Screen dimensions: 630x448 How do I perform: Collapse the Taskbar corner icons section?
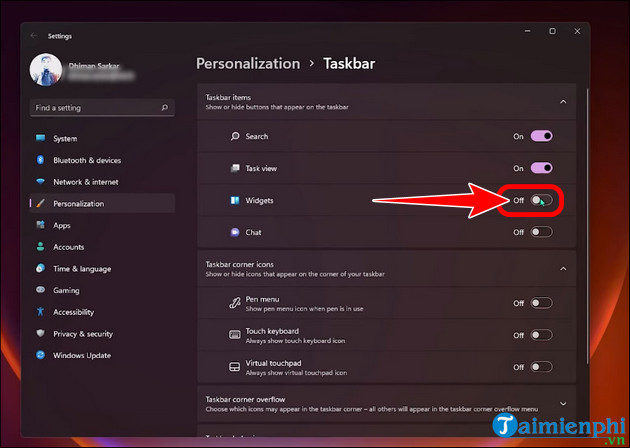pos(563,268)
